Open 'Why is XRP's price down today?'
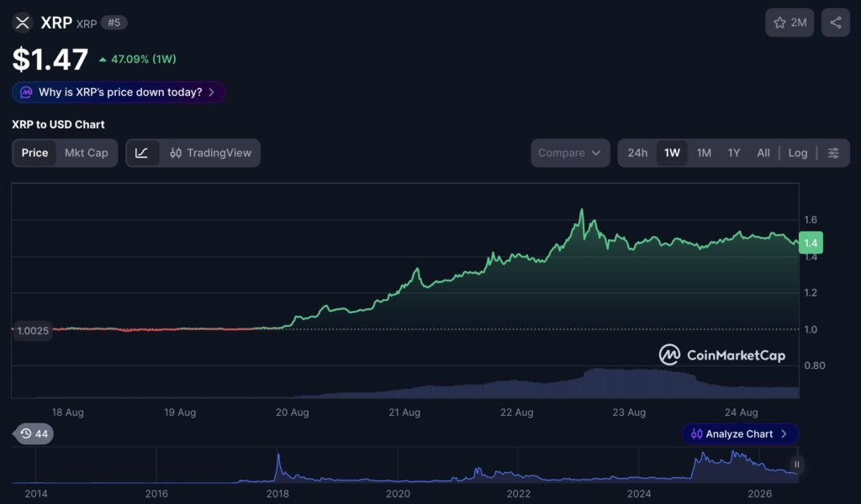 point(119,92)
